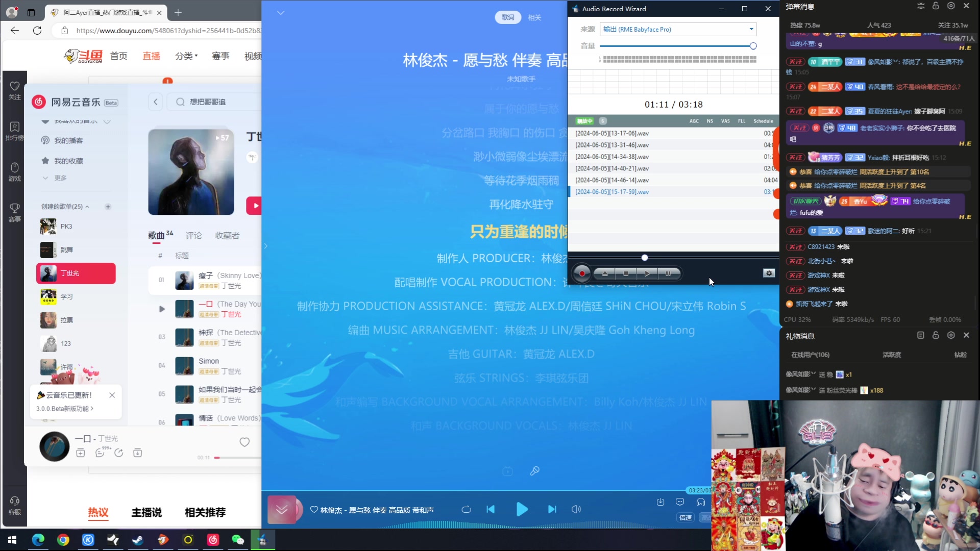
Task: Reload the Douyu page in browser
Action: coord(37,31)
